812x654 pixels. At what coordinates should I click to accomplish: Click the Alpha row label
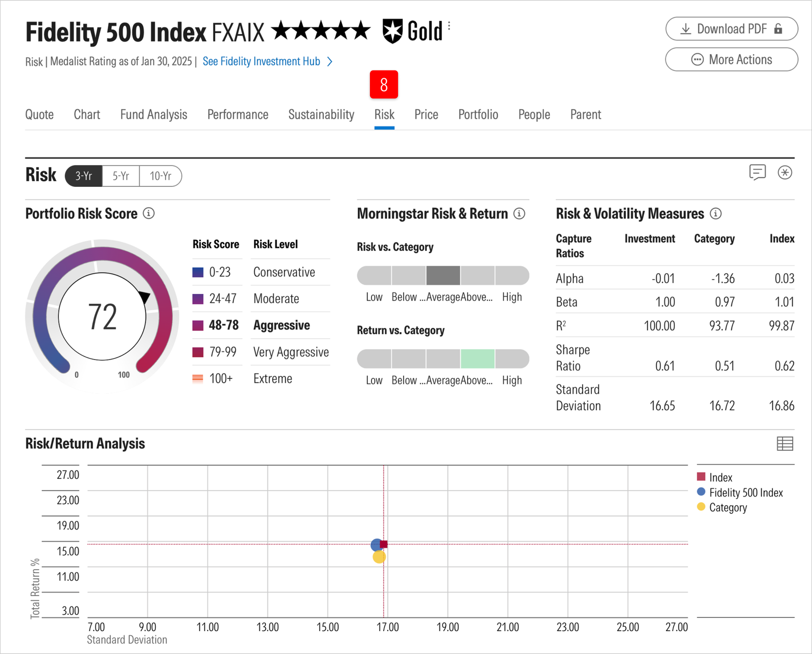(x=569, y=278)
